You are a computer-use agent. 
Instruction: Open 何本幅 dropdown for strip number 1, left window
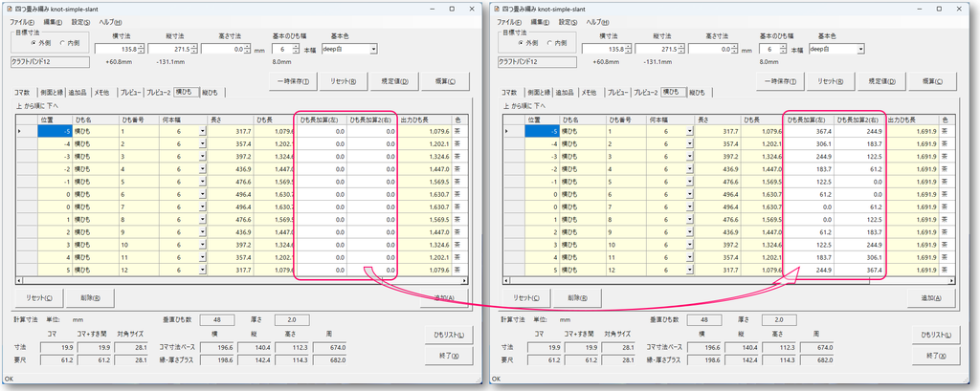coord(203,131)
